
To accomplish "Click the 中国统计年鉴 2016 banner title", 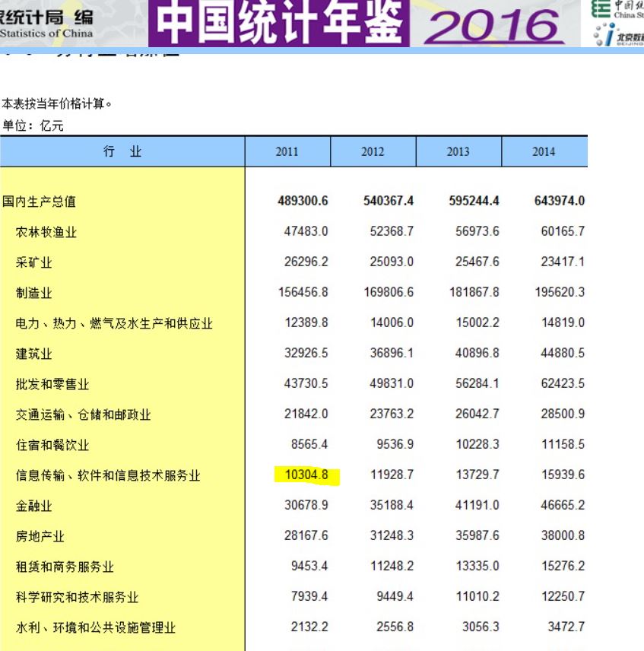I will point(357,24).
